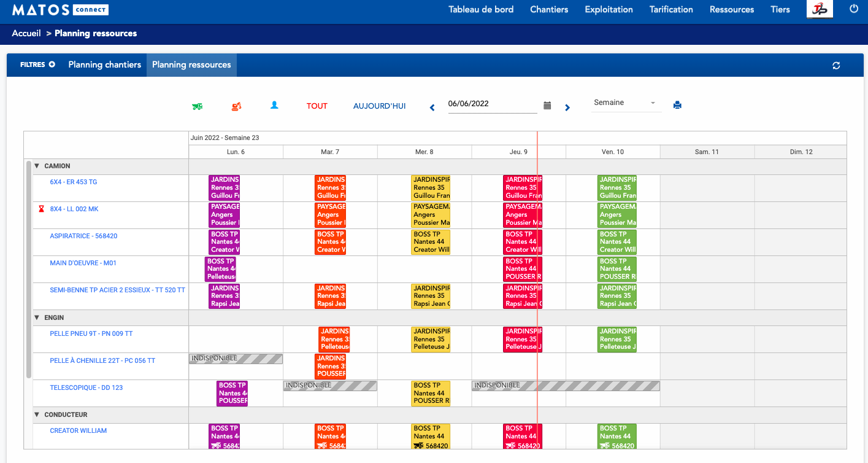868x463 pixels.
Task: Select green Friday block on SEMI-BENNE row
Action: pos(617,295)
